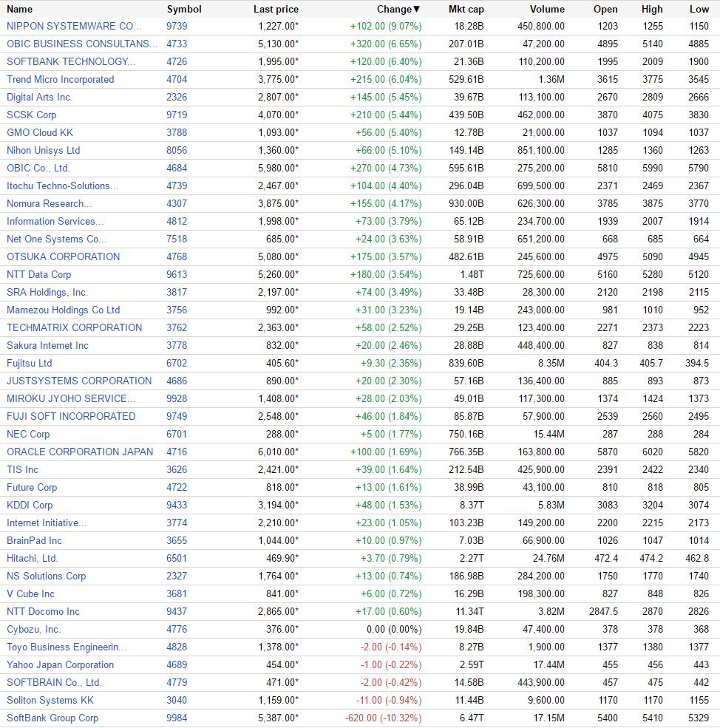
Task: Open Hitachi, Ltd. link
Action: click(32, 558)
